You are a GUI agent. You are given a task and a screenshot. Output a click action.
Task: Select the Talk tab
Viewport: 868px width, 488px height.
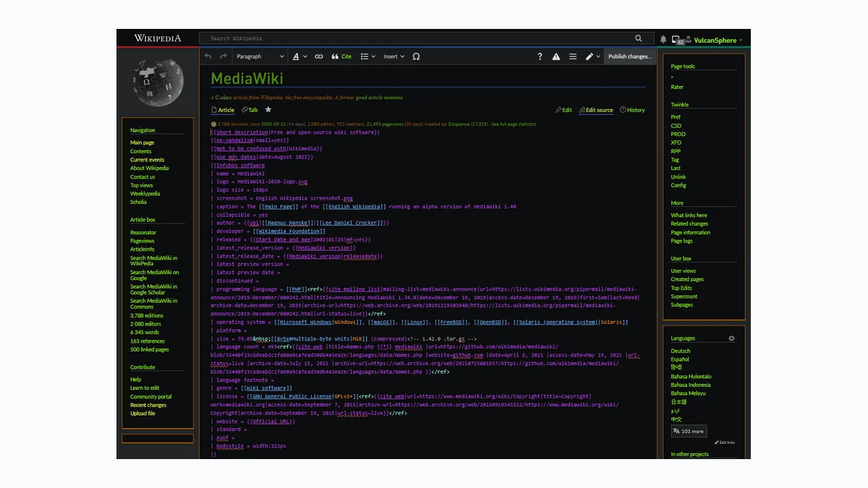pyautogui.click(x=250, y=110)
